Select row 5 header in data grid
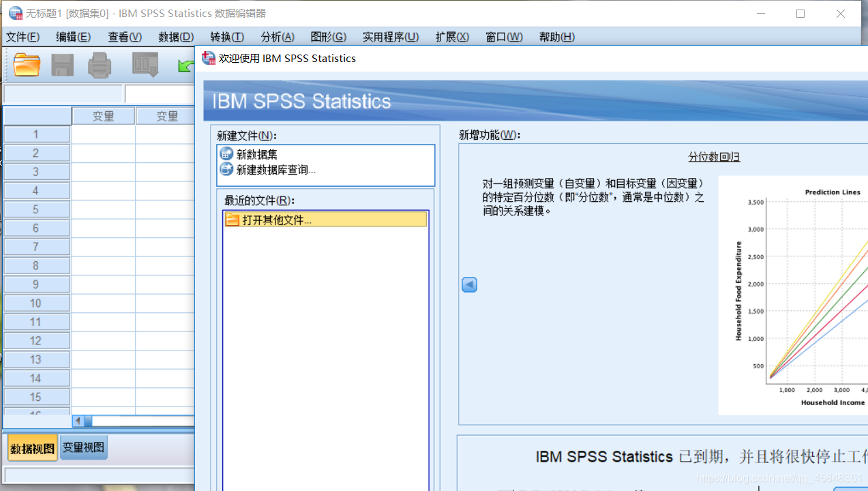This screenshot has width=868, height=491. point(37,209)
